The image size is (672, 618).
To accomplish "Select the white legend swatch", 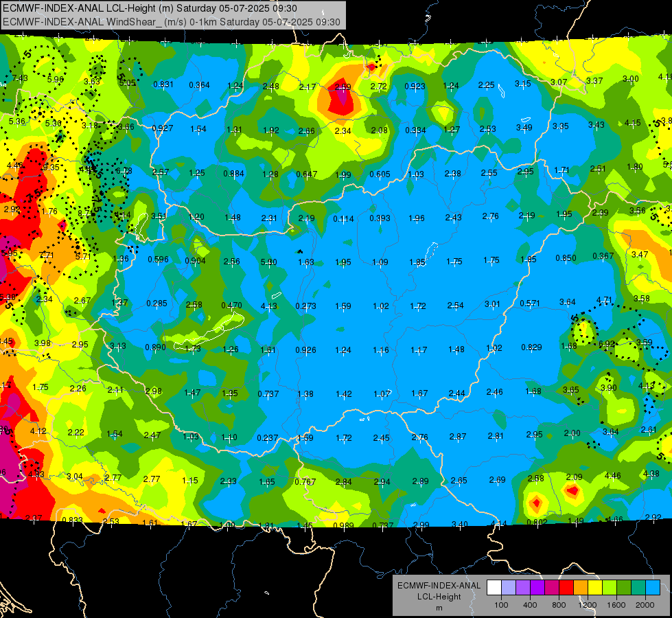I will point(494,587).
